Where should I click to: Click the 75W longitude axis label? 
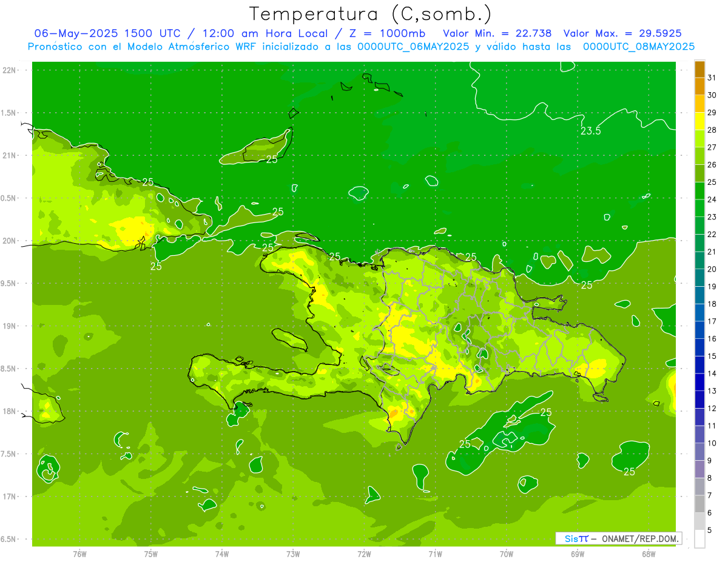point(151,554)
